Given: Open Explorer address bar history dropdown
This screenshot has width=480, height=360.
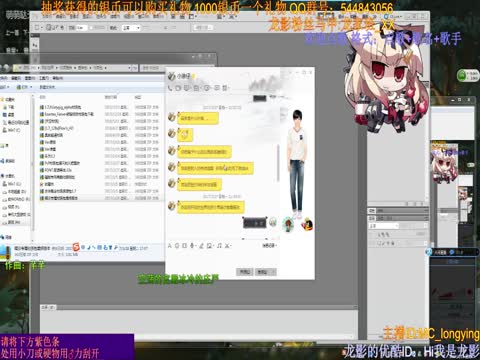Looking at the screenshot, I should tap(129, 68).
